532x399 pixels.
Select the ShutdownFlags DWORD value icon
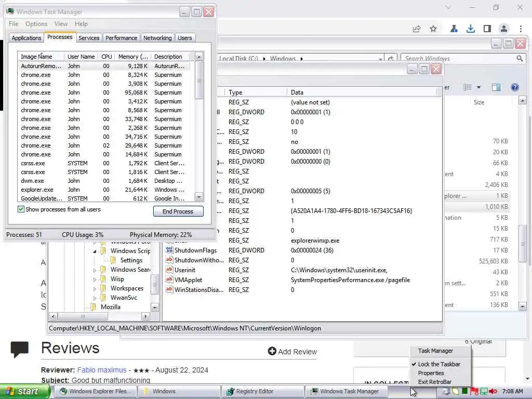(x=169, y=250)
